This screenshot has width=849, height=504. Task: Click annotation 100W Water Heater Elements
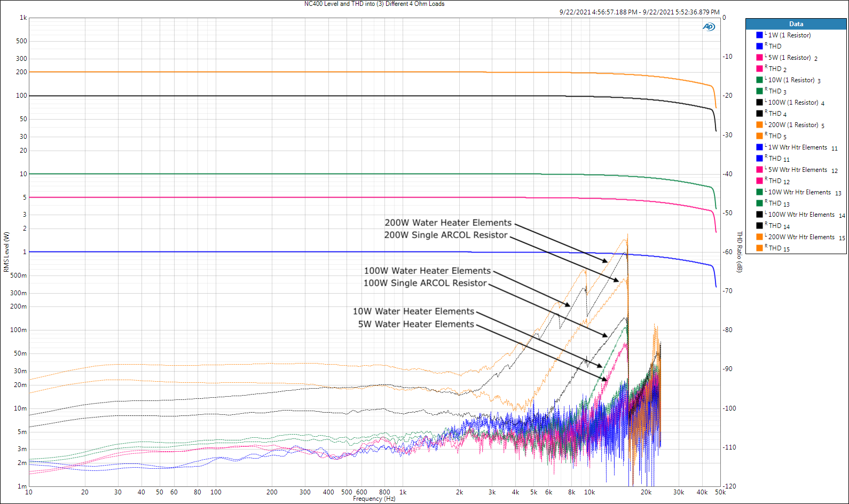(x=427, y=271)
